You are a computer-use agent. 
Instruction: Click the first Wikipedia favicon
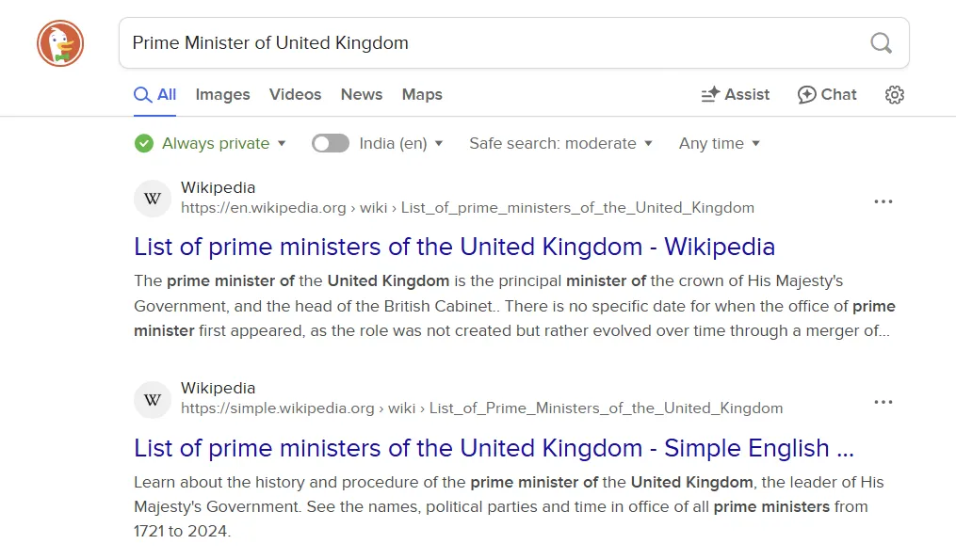point(153,199)
